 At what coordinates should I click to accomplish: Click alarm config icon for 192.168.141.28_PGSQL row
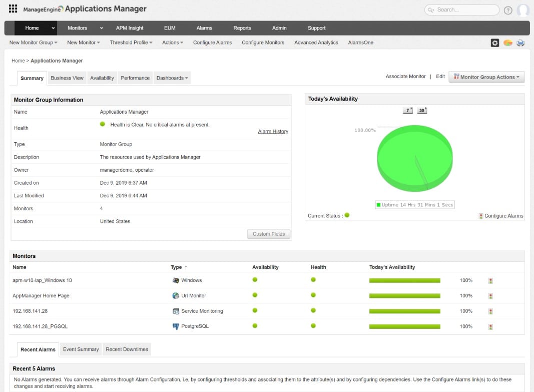pos(490,326)
